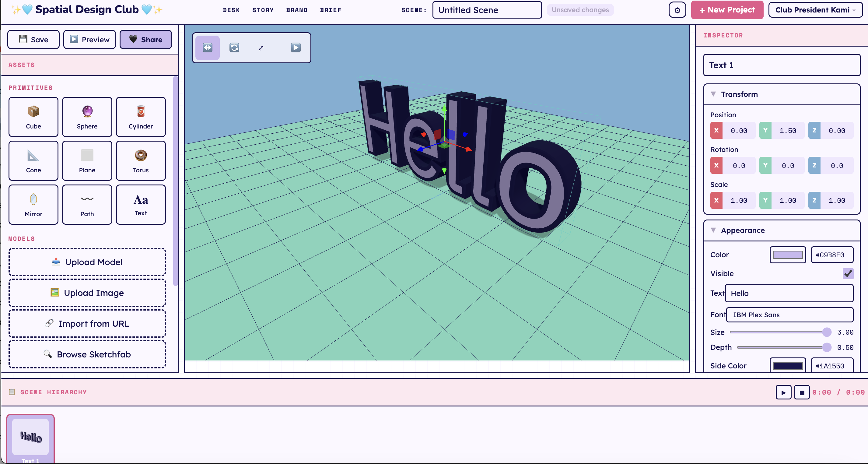868x464 pixels.
Task: Choose the Path primitive tool
Action: pyautogui.click(x=87, y=205)
